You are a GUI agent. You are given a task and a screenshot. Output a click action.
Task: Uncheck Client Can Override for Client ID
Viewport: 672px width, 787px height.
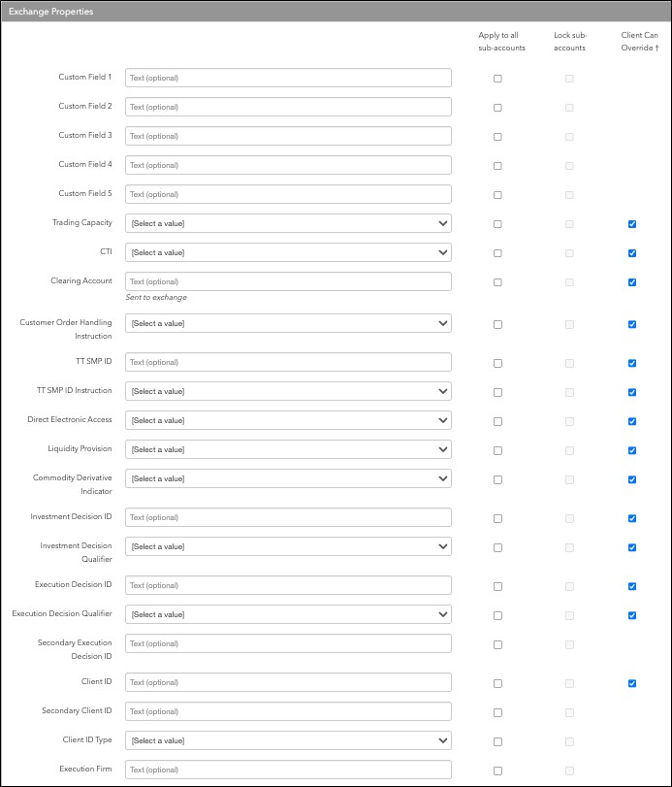coord(632,683)
